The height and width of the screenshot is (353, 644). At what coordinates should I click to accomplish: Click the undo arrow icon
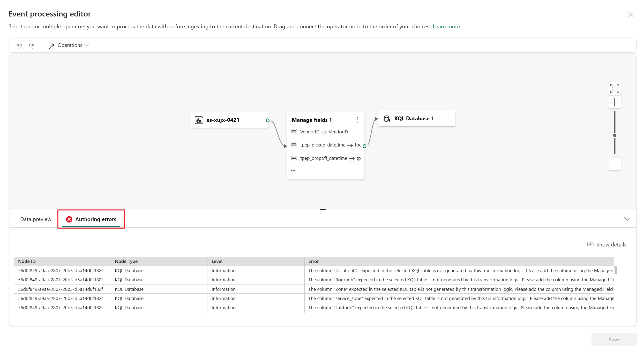click(20, 46)
